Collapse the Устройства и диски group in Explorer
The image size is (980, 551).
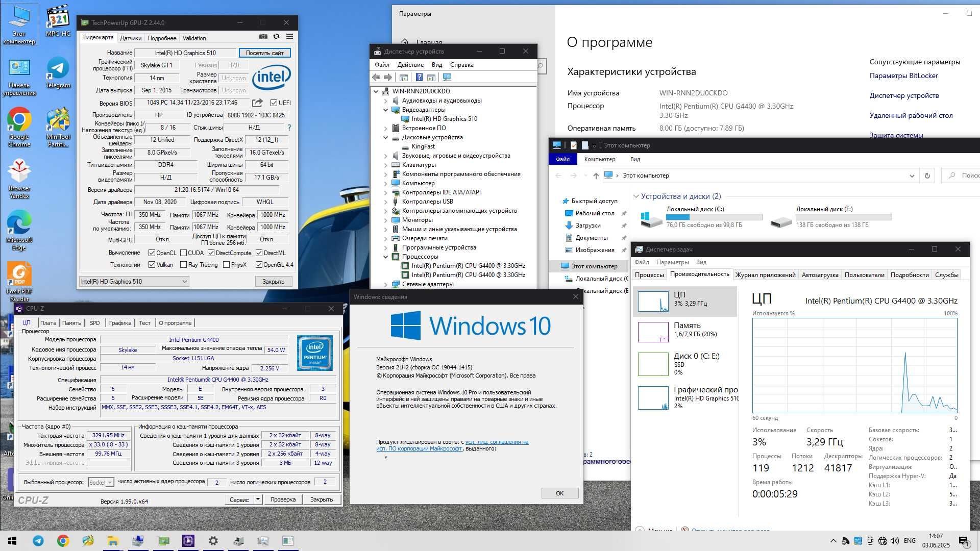[x=636, y=196]
